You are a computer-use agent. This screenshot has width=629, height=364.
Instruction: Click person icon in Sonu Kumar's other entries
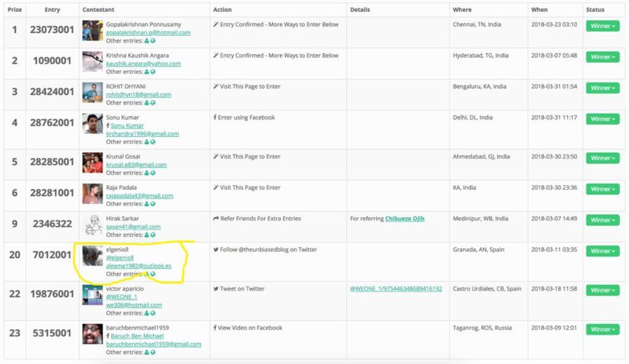(x=147, y=142)
